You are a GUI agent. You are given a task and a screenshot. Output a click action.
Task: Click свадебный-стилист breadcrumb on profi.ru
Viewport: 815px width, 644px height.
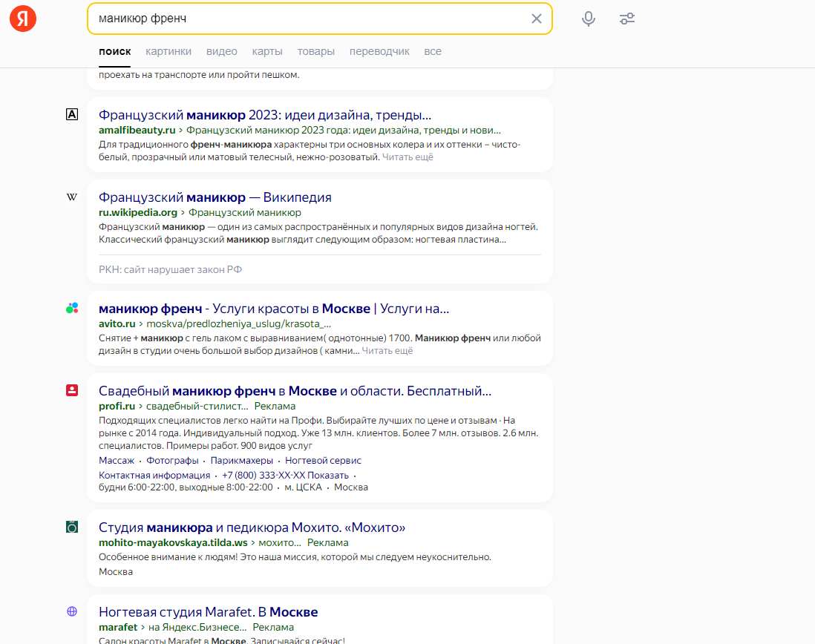[x=197, y=406]
